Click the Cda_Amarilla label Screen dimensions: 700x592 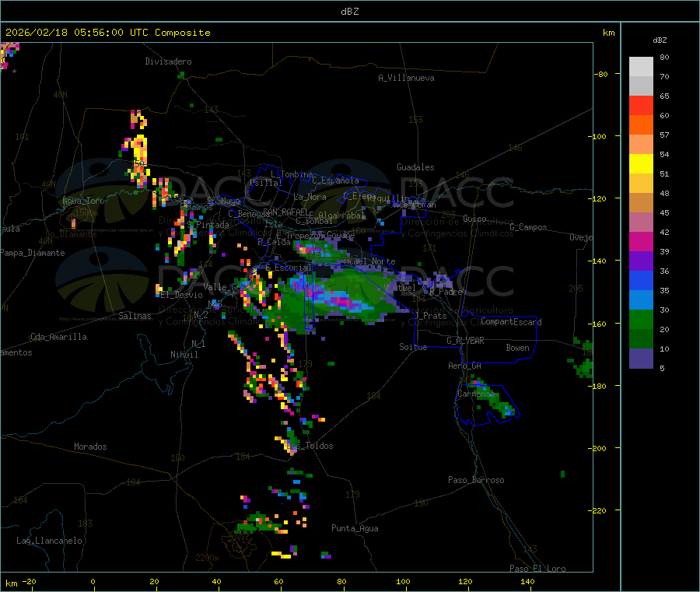[x=58, y=337]
